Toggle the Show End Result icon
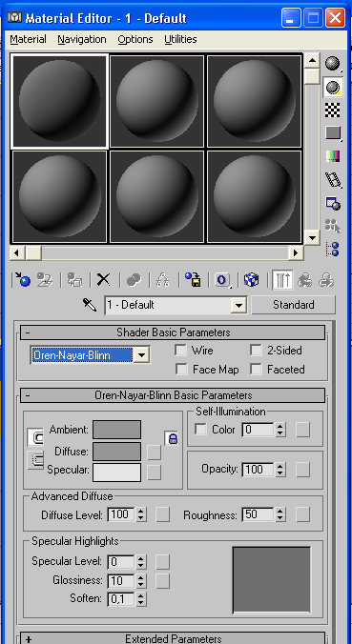352x644 pixels. [x=282, y=280]
